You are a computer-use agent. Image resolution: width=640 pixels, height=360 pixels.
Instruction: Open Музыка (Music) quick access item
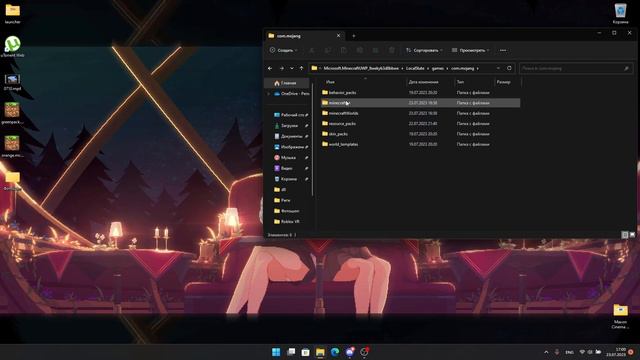pos(291,158)
